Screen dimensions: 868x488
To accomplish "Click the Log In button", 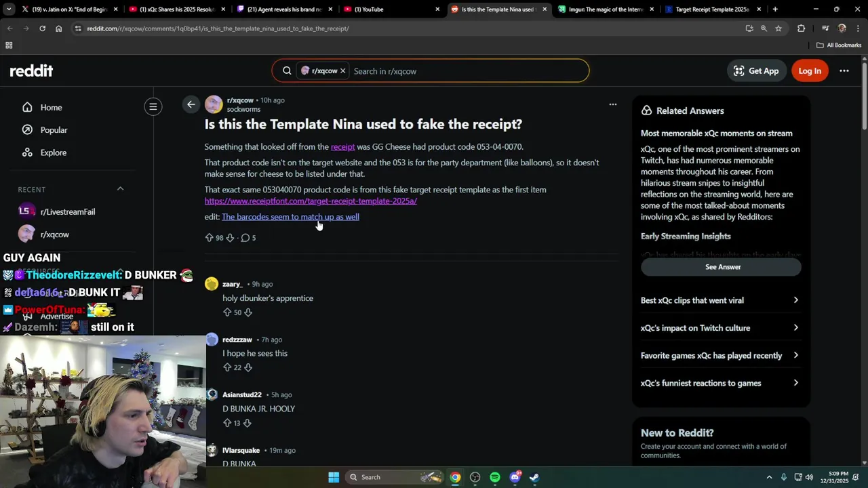I will point(810,70).
